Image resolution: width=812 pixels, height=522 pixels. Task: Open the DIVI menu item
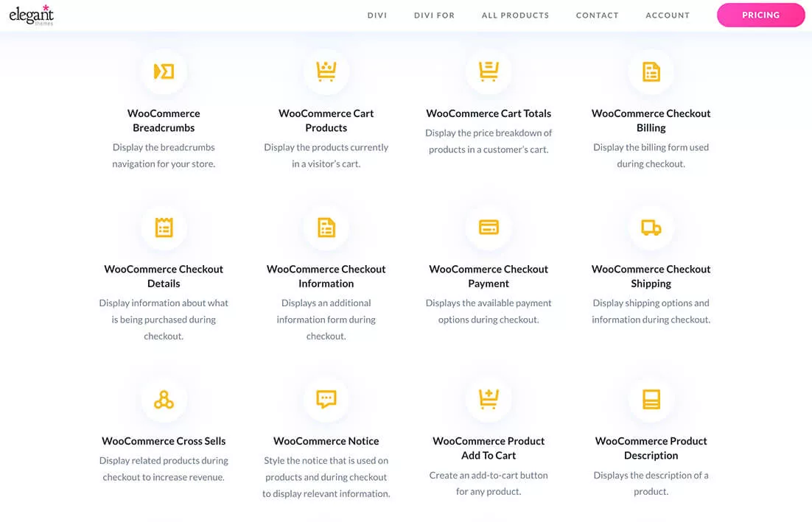377,15
